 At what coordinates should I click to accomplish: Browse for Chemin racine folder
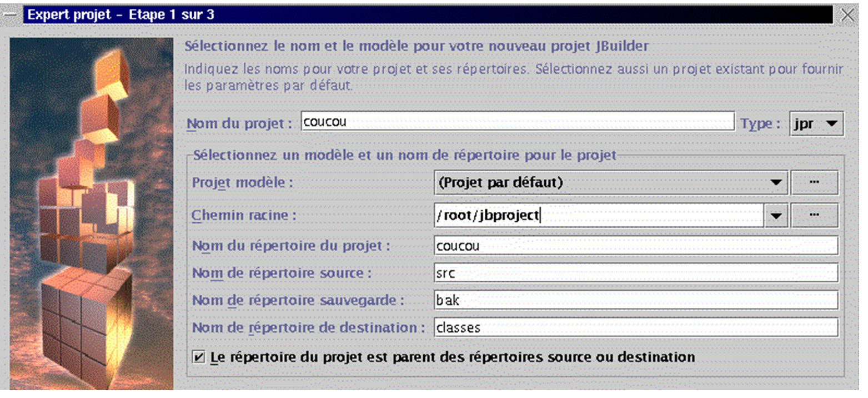tap(814, 215)
